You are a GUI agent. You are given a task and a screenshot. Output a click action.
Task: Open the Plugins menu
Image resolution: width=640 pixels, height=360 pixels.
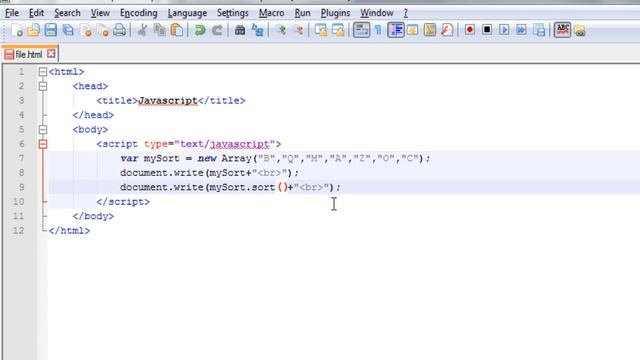[x=335, y=13]
